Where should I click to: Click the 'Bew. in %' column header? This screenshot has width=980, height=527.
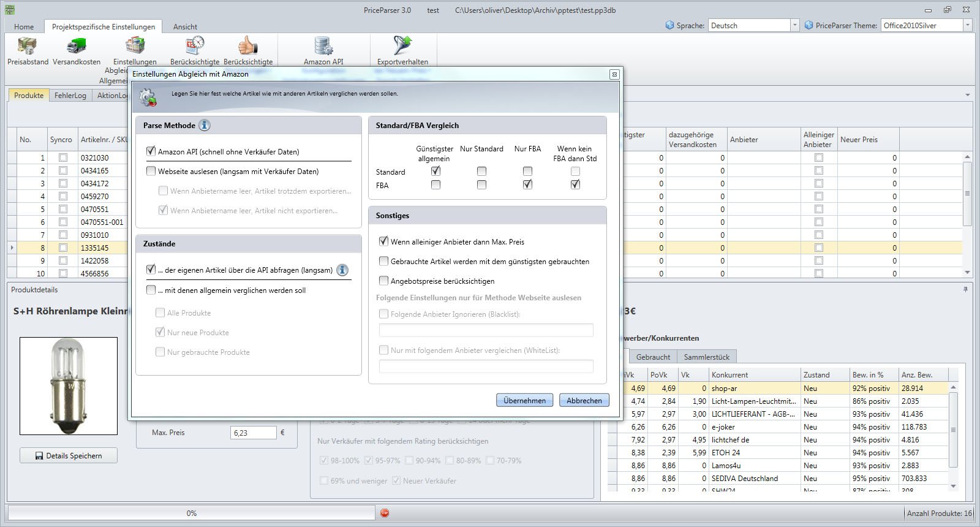click(x=874, y=374)
